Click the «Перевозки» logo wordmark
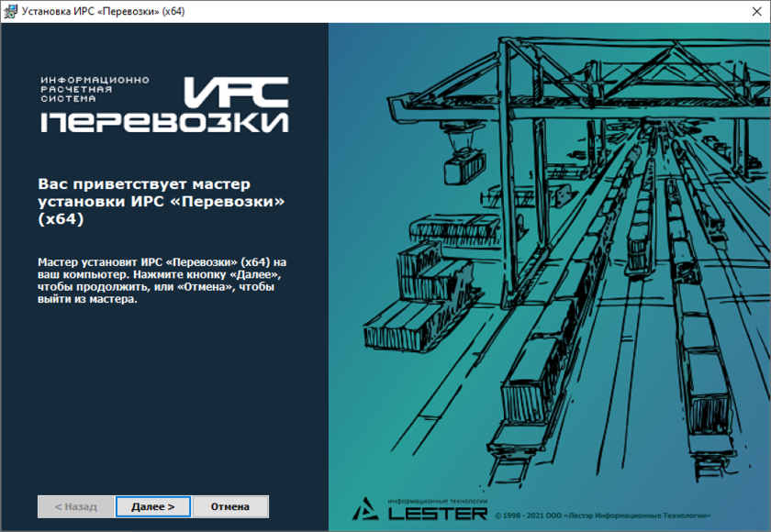The height and width of the screenshot is (532, 771). [x=163, y=122]
